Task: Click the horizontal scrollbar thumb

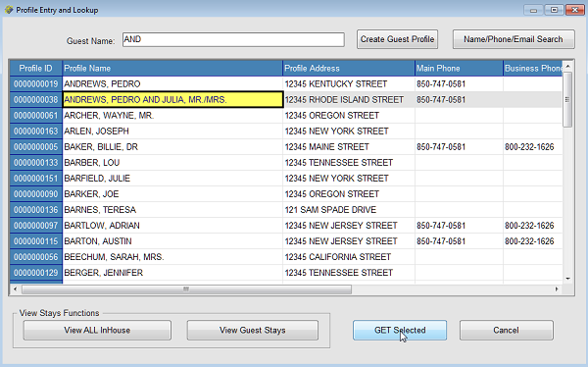Action: [x=186, y=289]
